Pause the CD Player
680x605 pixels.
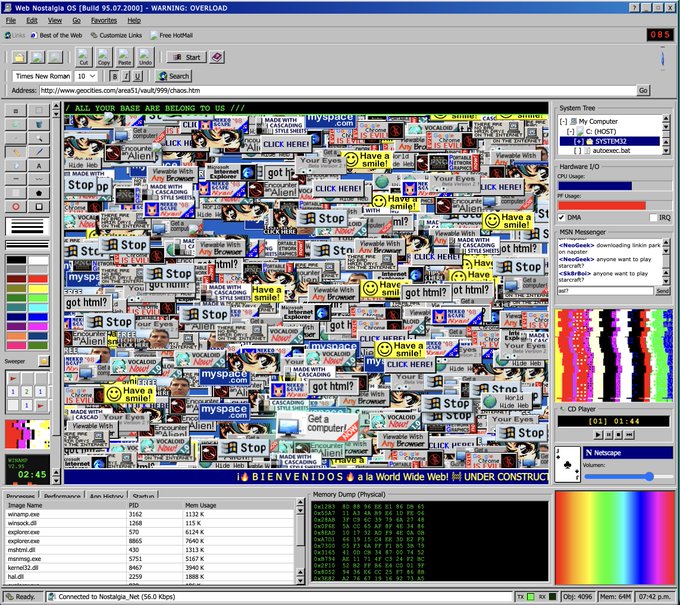[x=609, y=434]
